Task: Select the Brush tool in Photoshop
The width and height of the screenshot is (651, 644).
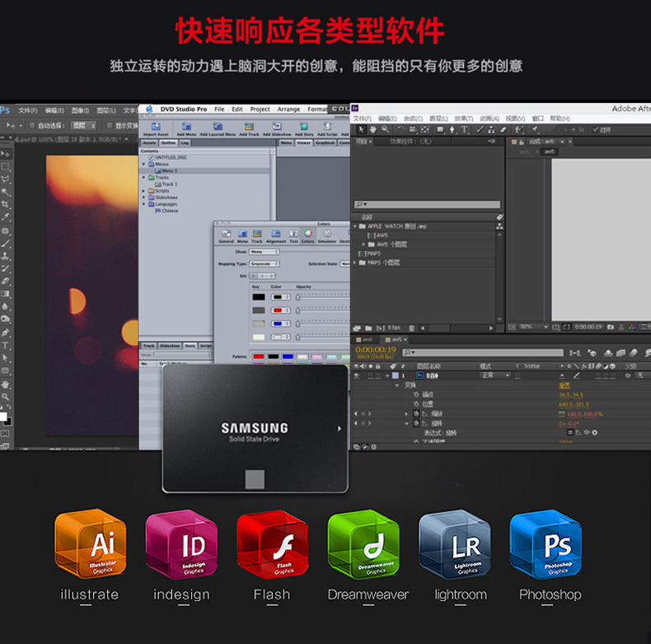Action: (x=6, y=244)
